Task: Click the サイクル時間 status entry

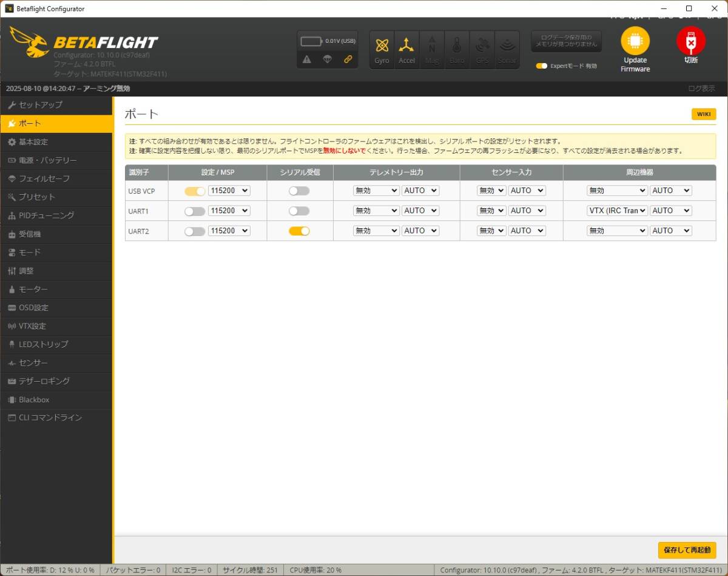Action: [x=250, y=570]
